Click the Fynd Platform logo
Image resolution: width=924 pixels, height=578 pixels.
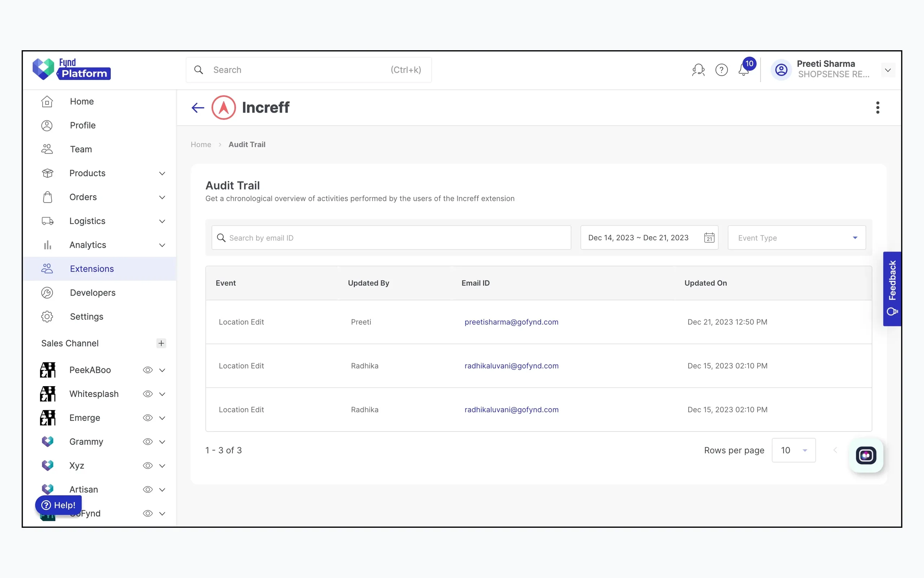(x=71, y=69)
